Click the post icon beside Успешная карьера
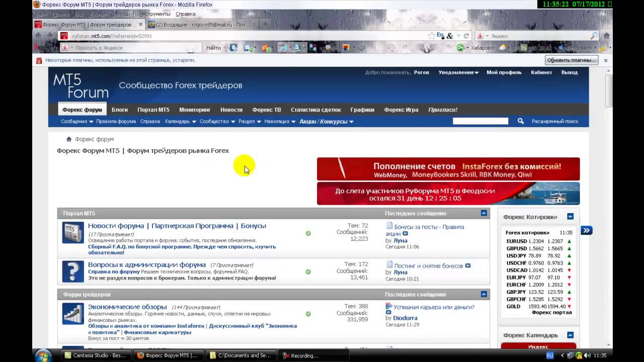This screenshot has height=362, width=644. pyautogui.click(x=389, y=307)
